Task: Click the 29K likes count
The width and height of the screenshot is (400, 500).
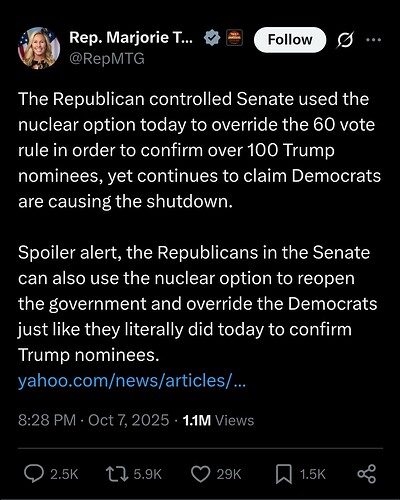Action: coord(229,474)
